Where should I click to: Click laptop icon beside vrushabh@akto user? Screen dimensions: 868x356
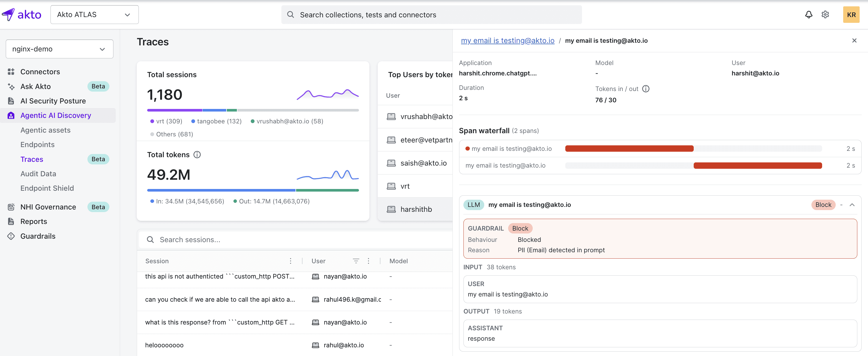coord(391,116)
